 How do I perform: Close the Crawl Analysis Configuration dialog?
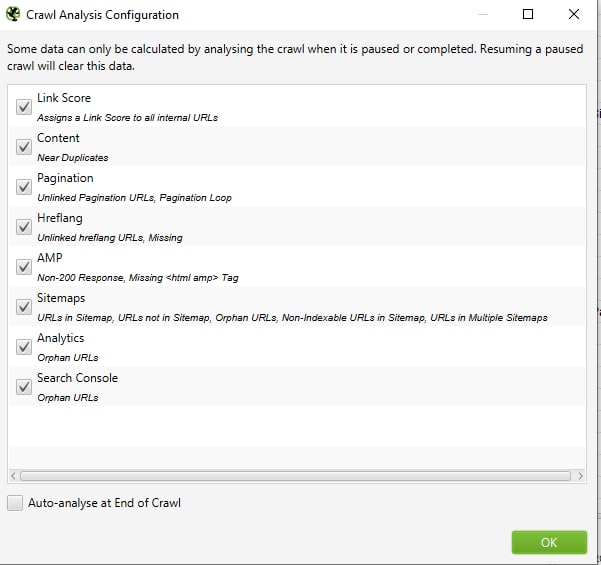click(573, 14)
